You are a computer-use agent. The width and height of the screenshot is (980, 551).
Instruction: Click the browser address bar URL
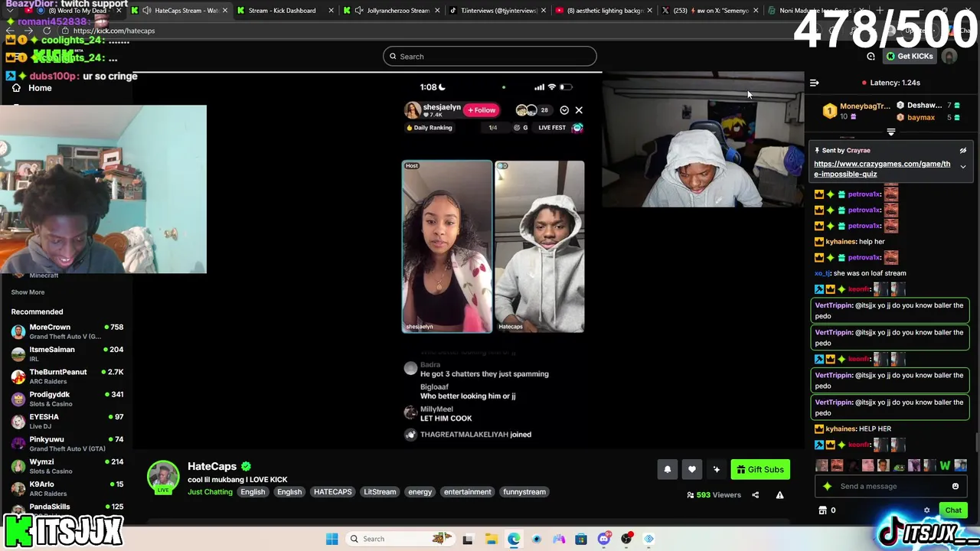114,31
